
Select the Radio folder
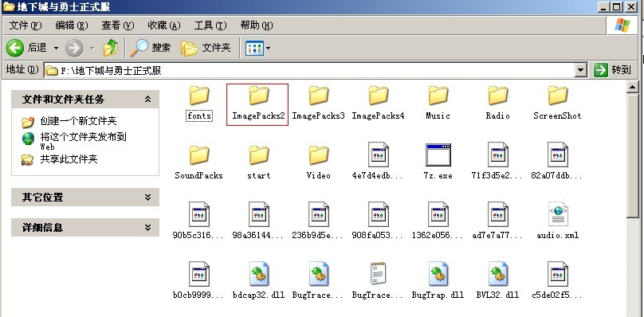pos(498,103)
